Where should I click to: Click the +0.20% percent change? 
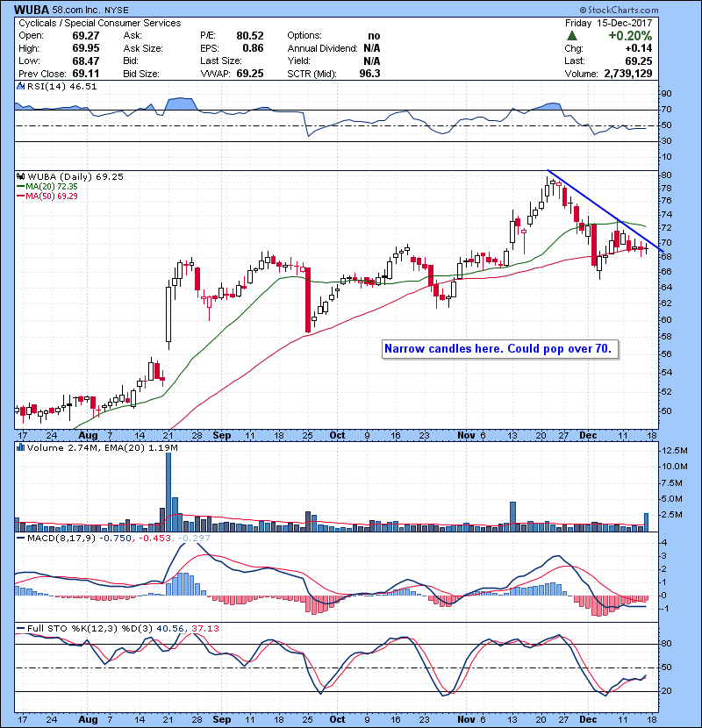[630, 36]
